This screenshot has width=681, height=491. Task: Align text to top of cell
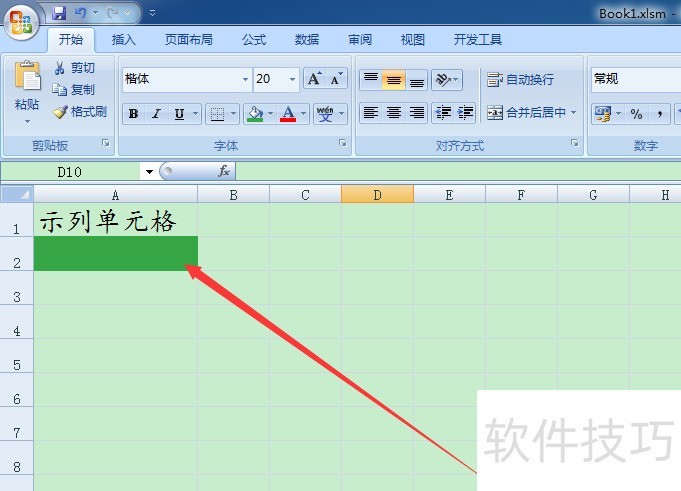coord(371,79)
